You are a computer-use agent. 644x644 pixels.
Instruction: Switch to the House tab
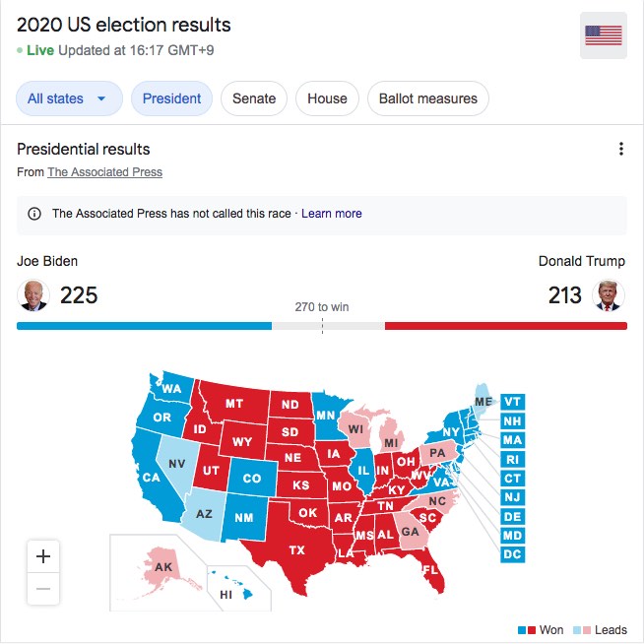327,98
